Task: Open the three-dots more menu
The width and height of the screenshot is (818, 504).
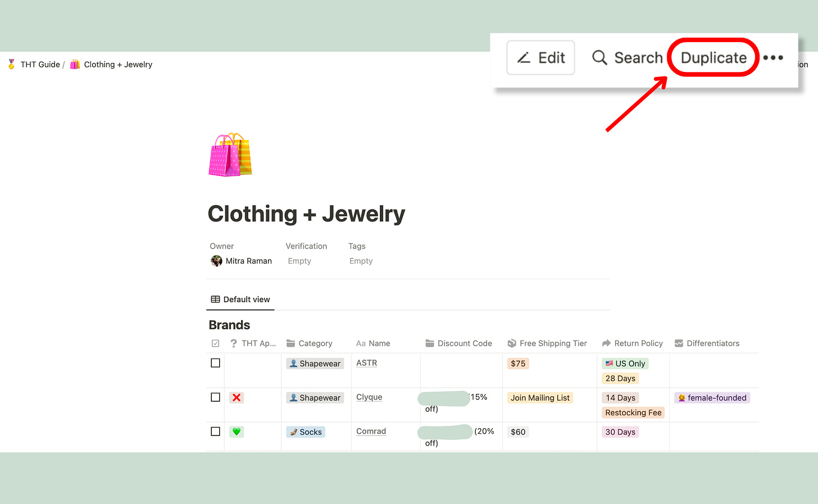Action: 773,57
